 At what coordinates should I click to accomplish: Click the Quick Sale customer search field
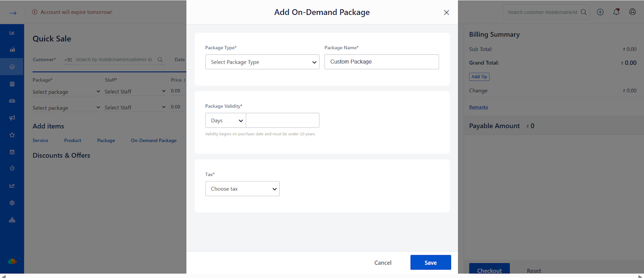[115, 60]
